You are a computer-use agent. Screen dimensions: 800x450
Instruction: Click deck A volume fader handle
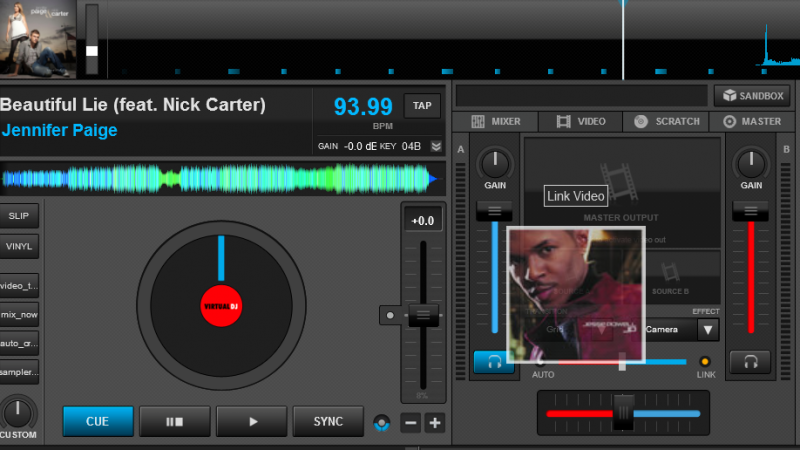[x=494, y=211]
